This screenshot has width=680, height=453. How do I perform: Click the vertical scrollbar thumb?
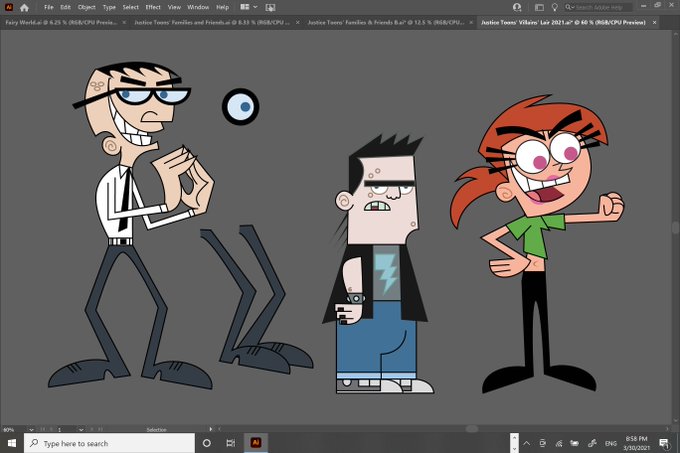click(x=676, y=228)
